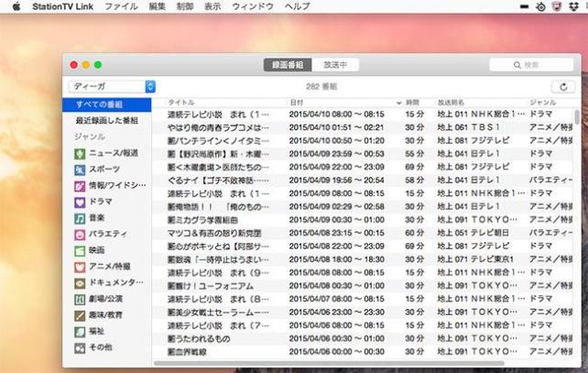Toggle sort order on 日付 column arrow
This screenshot has height=373, width=588.
[398, 103]
